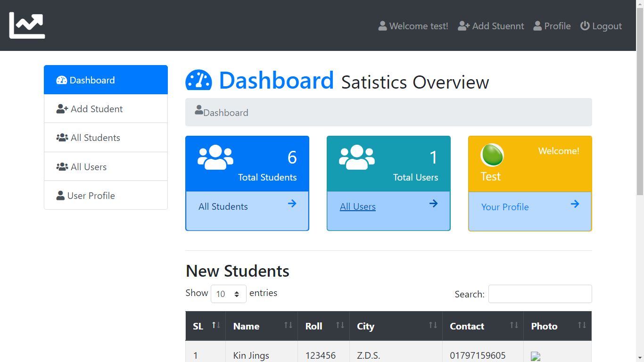Click the All Students group icon in sidebar
The image size is (644, 362).
click(62, 137)
